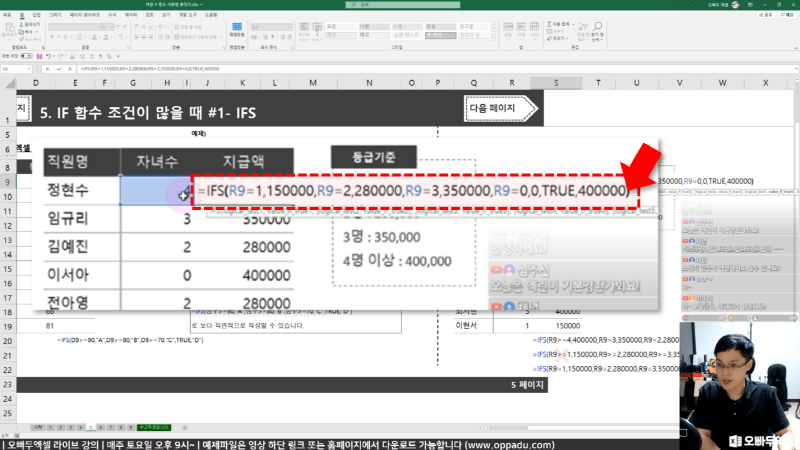Click the Percent Style icon in number group
This screenshot has height=450, width=800.
(265, 37)
